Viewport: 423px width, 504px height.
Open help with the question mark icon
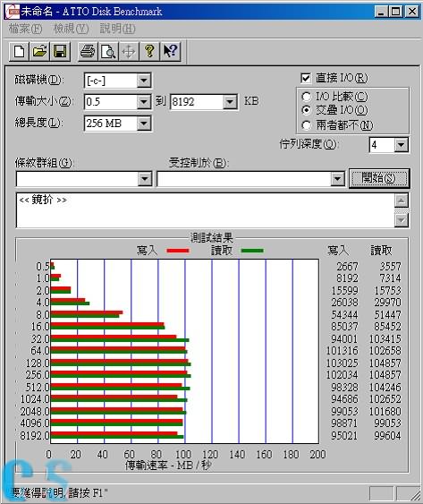(149, 51)
